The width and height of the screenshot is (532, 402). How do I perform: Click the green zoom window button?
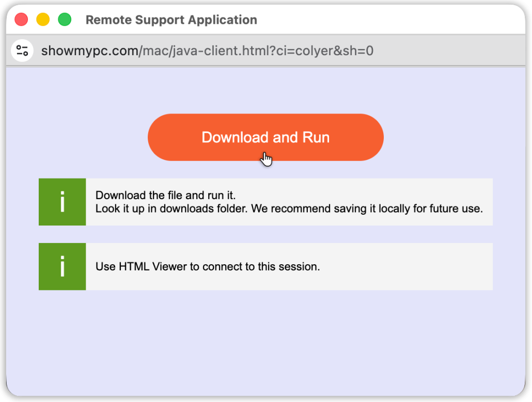click(65, 19)
